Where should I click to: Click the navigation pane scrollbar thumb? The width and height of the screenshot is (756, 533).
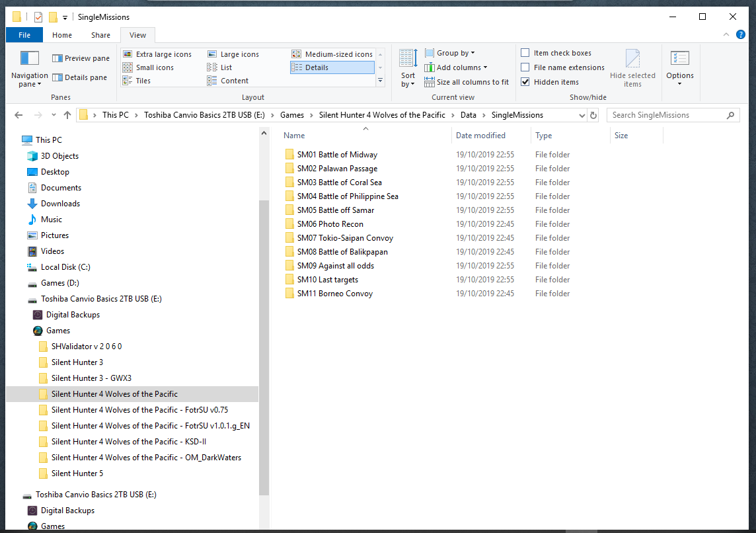pos(264,347)
